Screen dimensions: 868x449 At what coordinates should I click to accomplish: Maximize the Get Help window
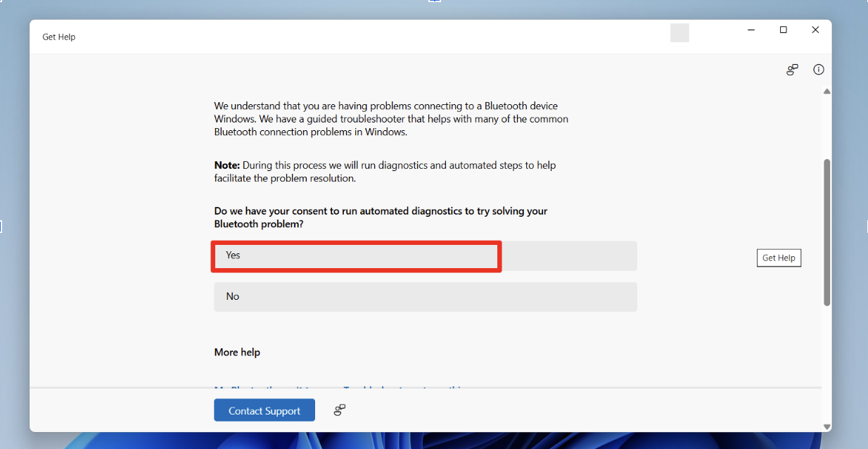click(783, 30)
